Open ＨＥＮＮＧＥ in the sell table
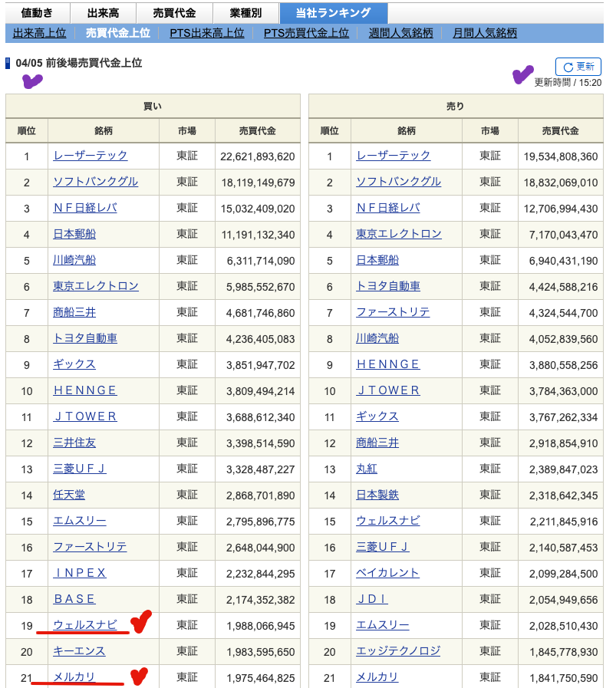The height and width of the screenshot is (688, 616). (x=388, y=364)
